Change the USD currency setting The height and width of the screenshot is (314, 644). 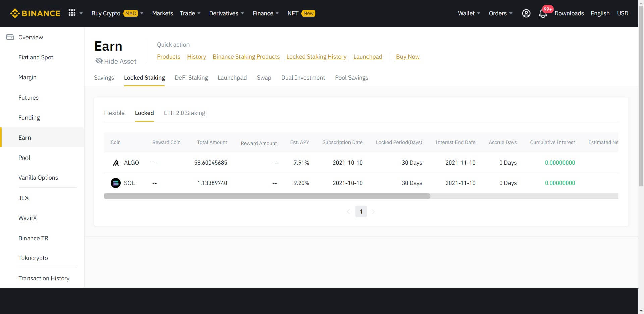(623, 13)
